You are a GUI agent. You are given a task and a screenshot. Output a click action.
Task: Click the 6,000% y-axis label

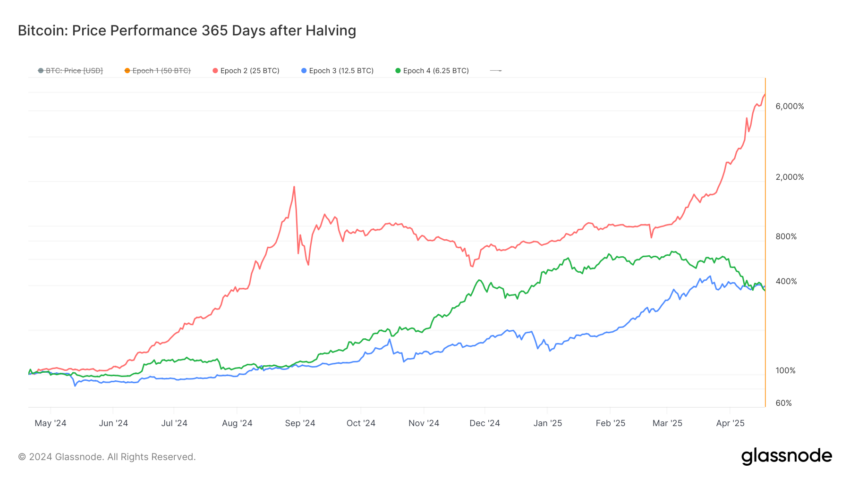pos(789,106)
